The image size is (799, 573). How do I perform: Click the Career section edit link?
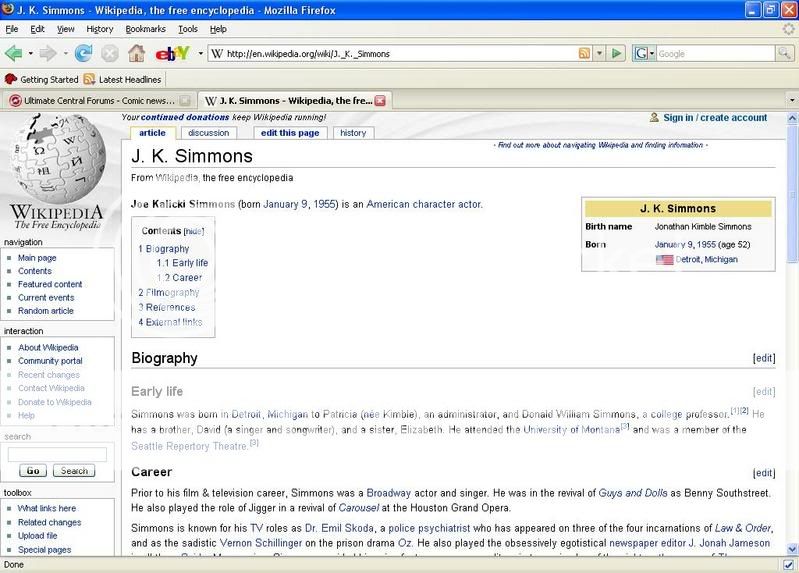click(764, 473)
